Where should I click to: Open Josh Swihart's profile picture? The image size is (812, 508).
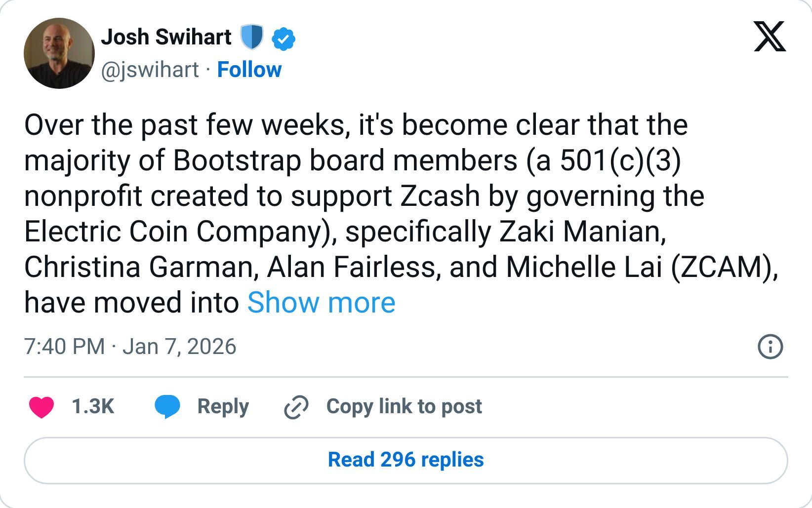pyautogui.click(x=59, y=53)
